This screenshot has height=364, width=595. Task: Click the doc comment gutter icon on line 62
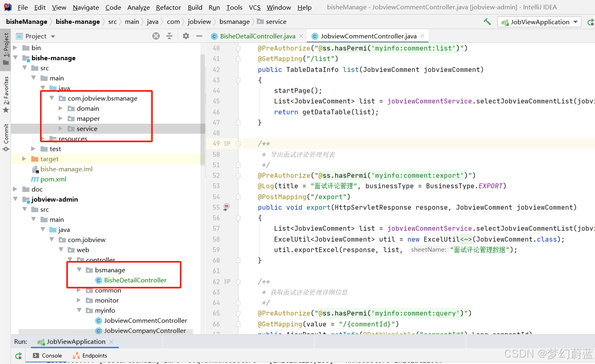pyautogui.click(x=228, y=282)
